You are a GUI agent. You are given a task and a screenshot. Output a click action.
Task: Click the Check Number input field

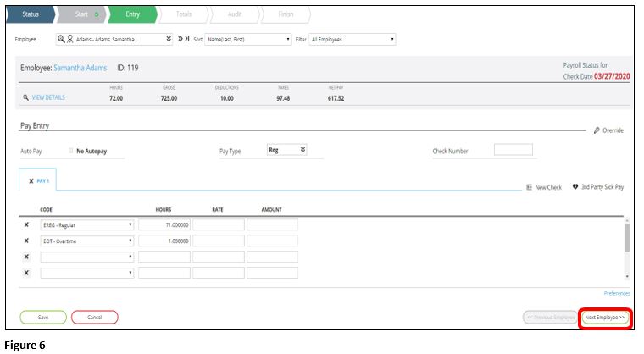514,150
